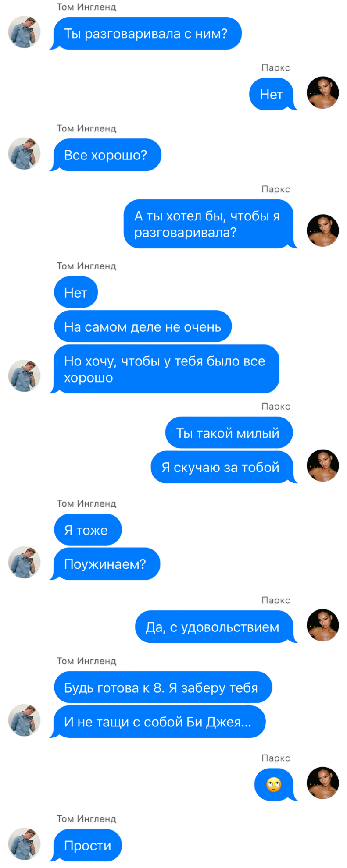Open the message 'Ты разговаривала с ним?'
The width and height of the screenshot is (347, 868).
tap(147, 33)
